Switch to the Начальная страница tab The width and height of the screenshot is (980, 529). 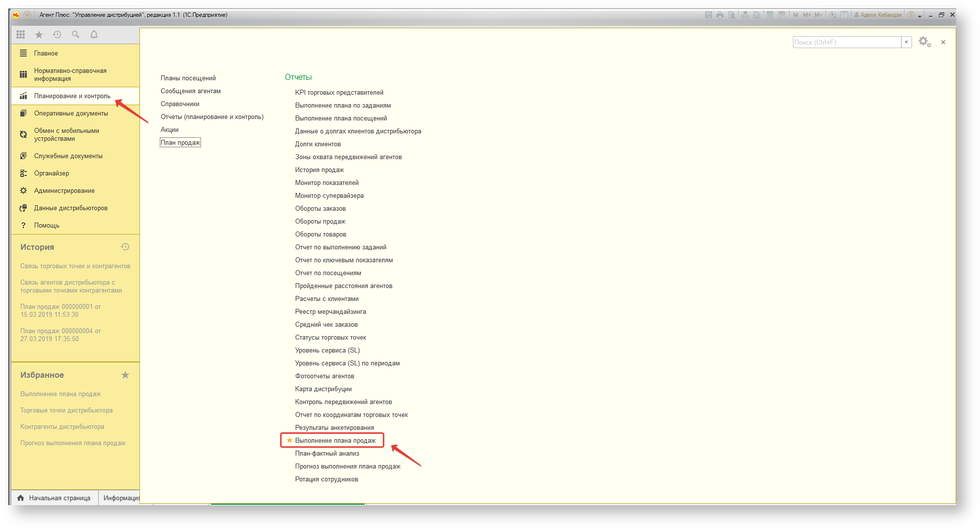click(55, 498)
